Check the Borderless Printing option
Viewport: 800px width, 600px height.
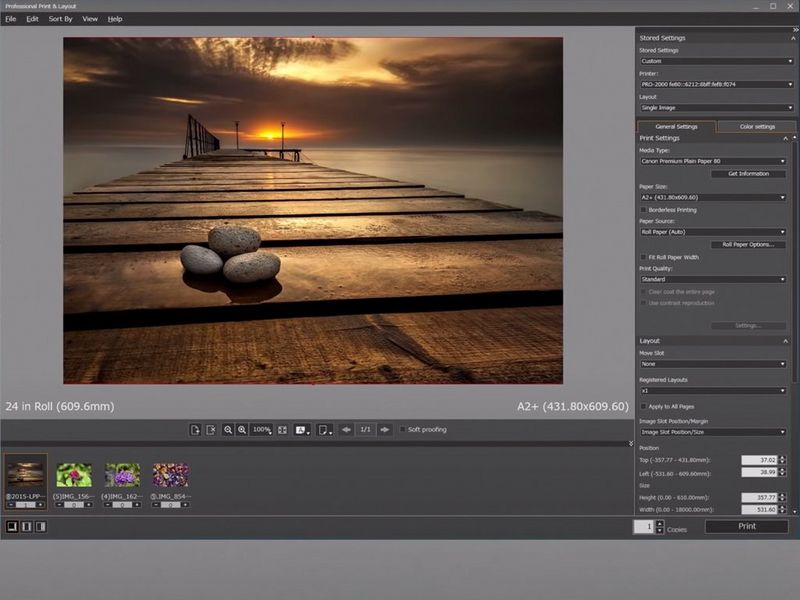(x=642, y=210)
